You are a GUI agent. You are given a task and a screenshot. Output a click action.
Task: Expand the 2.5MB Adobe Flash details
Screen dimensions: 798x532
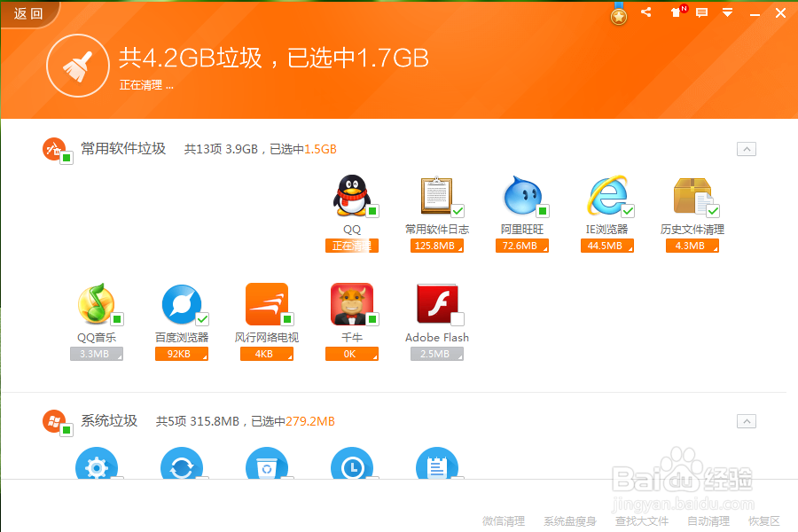pos(437,354)
